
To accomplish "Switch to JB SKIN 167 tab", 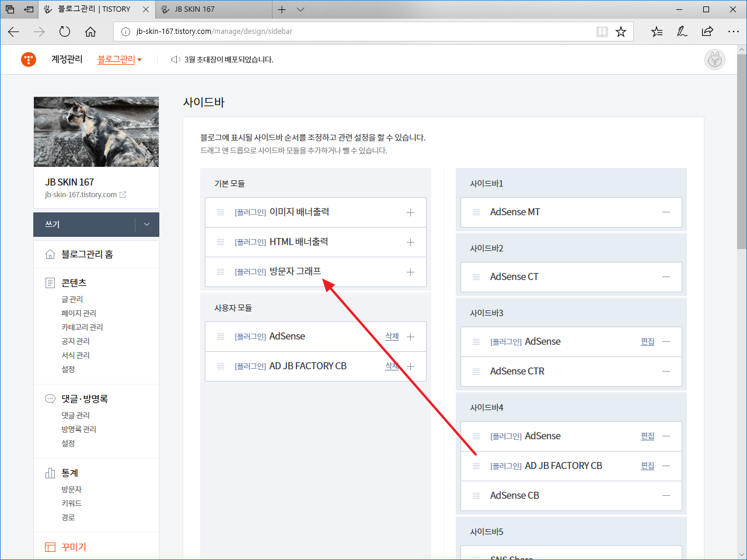I will [214, 9].
